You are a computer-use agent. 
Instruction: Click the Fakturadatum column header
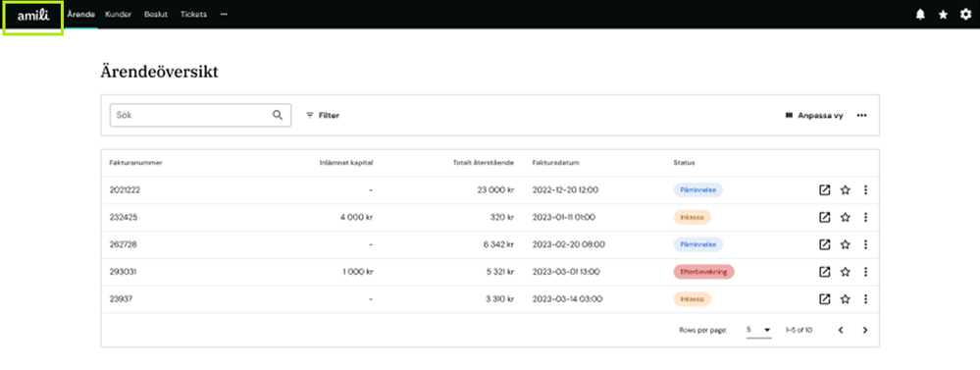tap(555, 163)
